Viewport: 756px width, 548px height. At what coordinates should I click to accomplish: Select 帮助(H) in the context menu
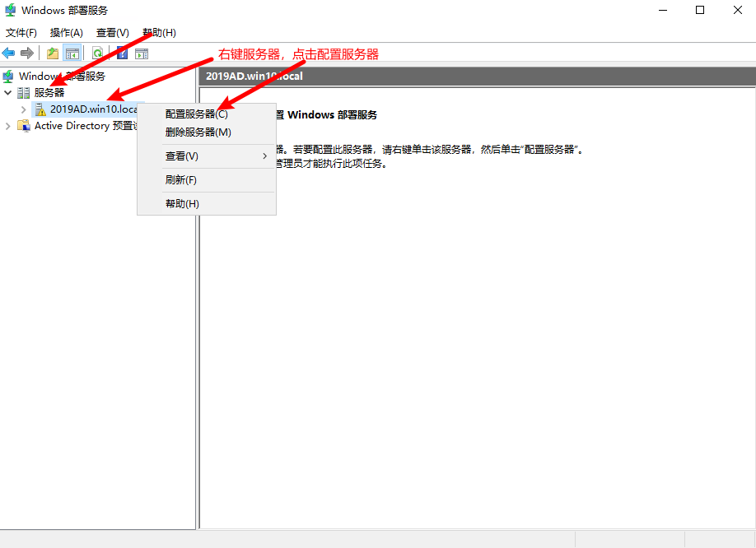(x=182, y=203)
